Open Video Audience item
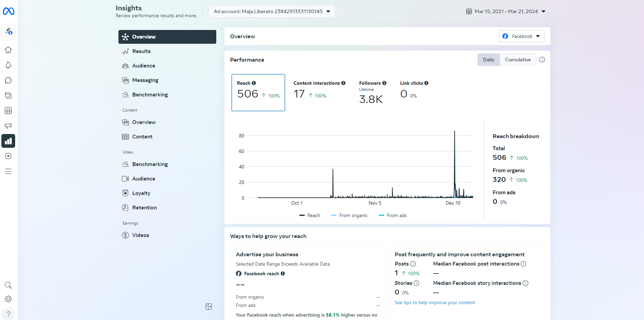Screen dimensions: 644x320 point(167,179)
